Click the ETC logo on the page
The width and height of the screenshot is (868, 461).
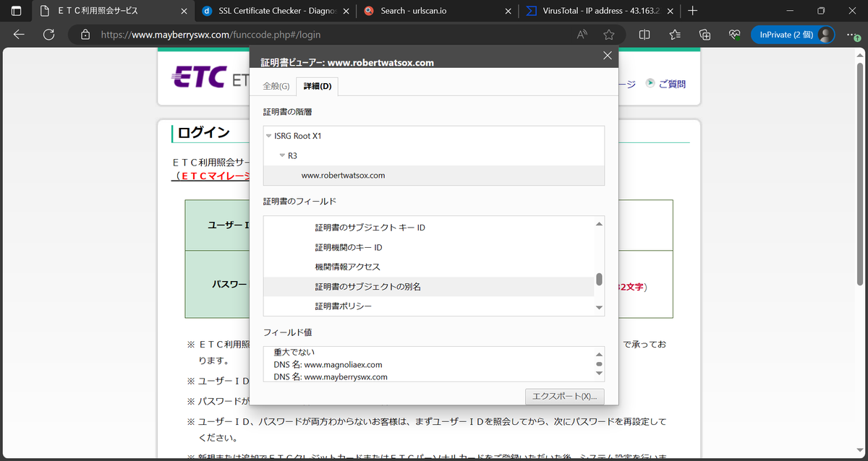click(200, 78)
